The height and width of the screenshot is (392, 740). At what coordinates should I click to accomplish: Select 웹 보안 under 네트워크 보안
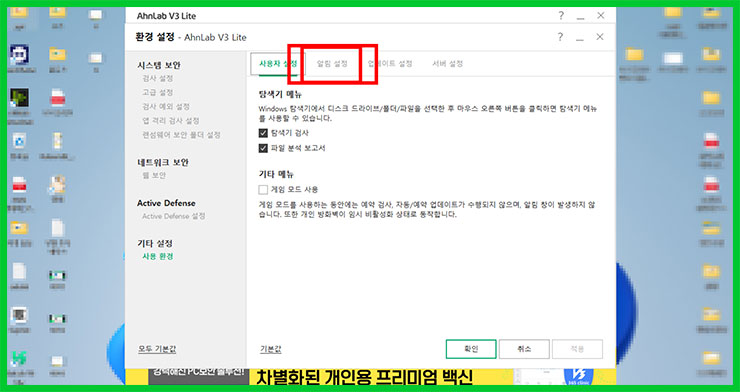coord(154,175)
